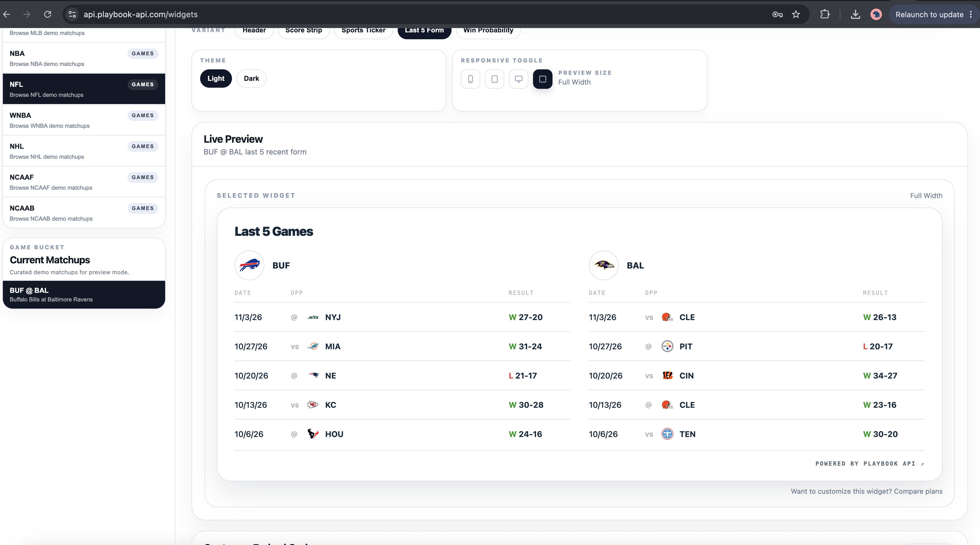Open NCAAB demo matchups
The height and width of the screenshot is (545, 980).
(84, 213)
